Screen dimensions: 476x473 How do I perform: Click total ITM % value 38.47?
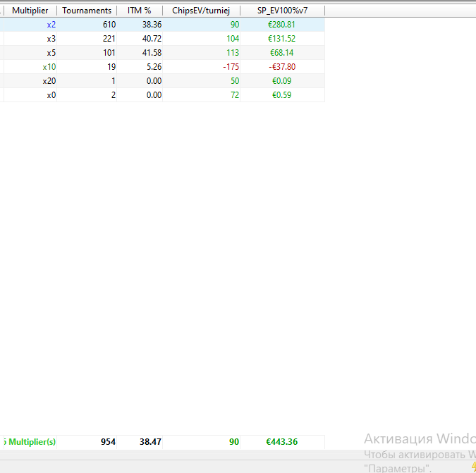coord(150,442)
